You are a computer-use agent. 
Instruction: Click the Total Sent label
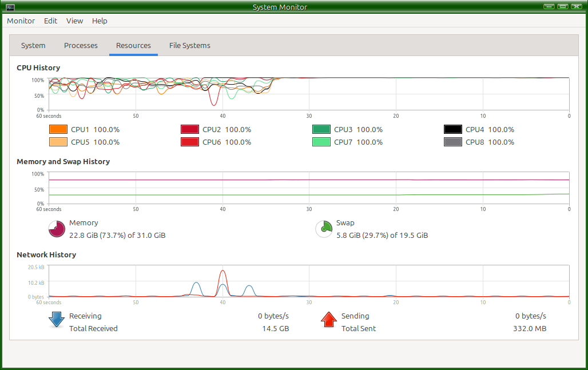tap(359, 329)
